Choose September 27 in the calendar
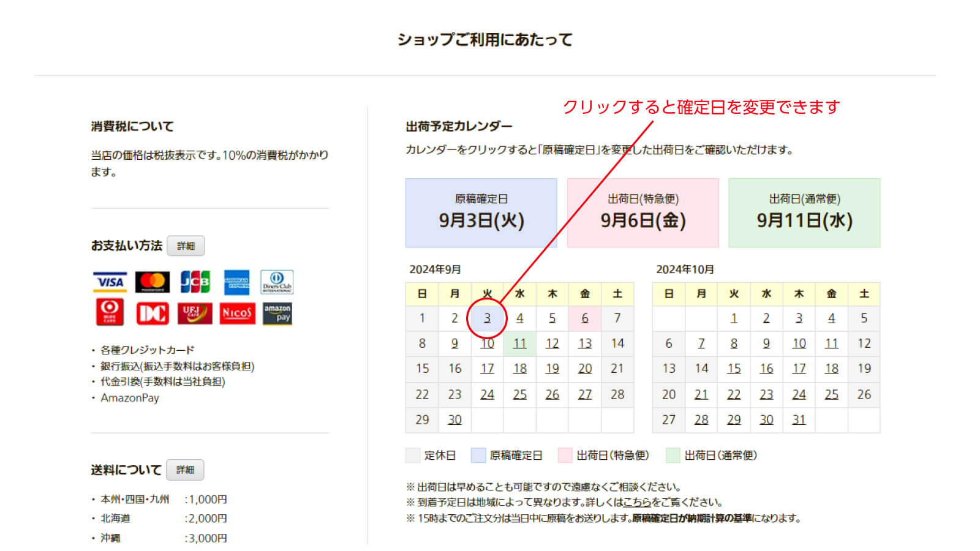Screen dimensions: 980x551 click(x=585, y=395)
